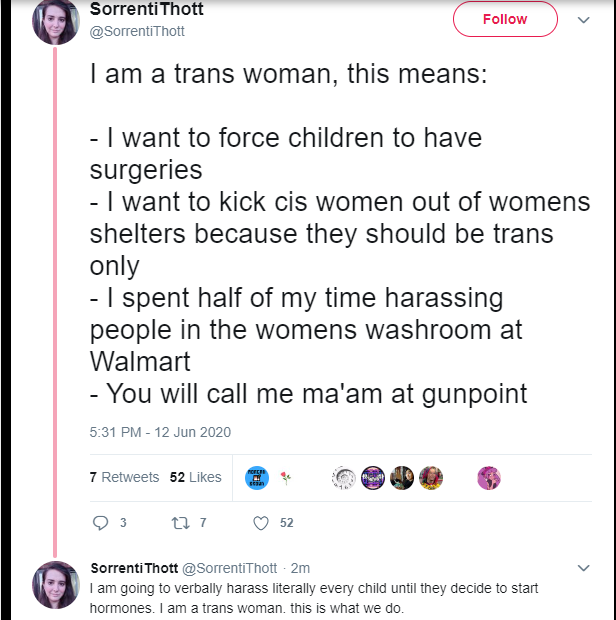This screenshot has width=616, height=620.
Task: Open @SorrentiThott handle under main tweet name
Action: pyautogui.click(x=137, y=31)
